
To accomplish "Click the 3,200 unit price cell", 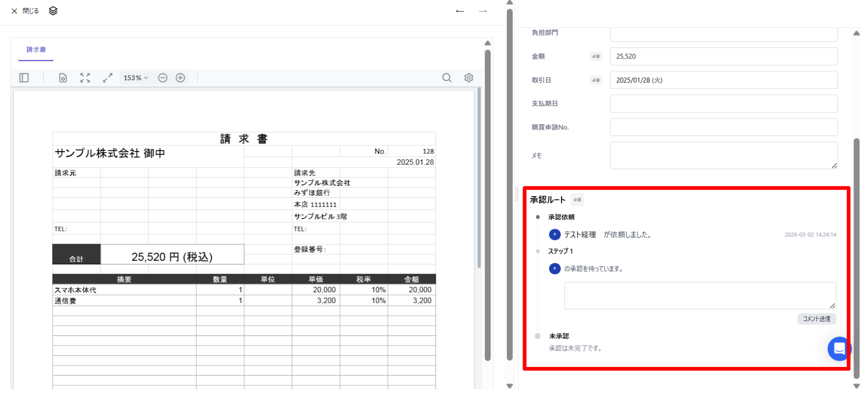I will point(326,301).
